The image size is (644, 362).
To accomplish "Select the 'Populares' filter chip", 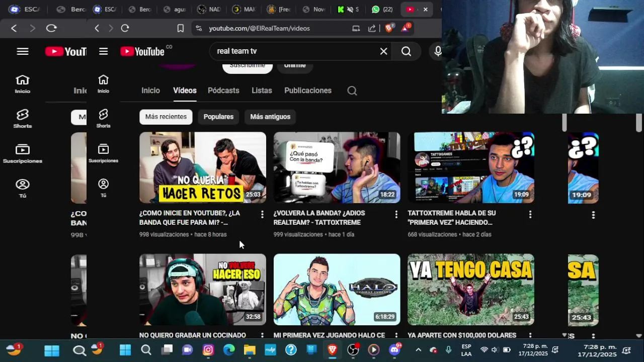I will point(218,117).
